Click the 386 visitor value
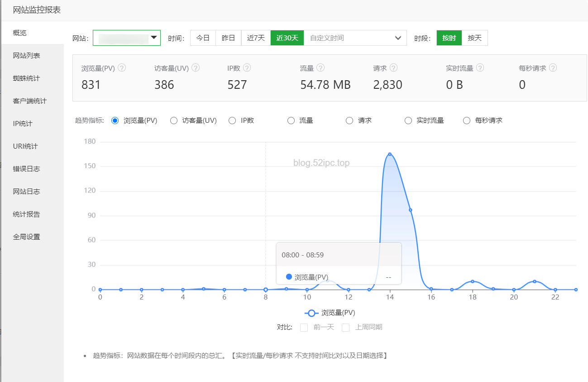 [x=164, y=85]
